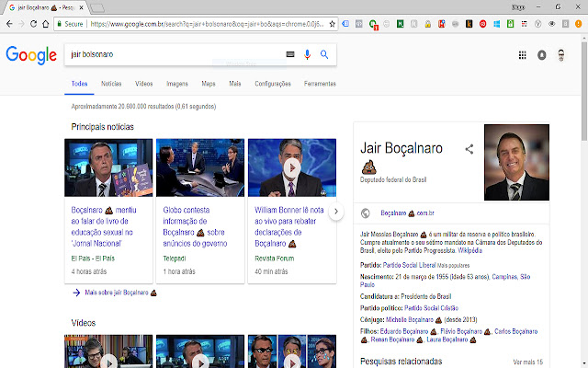Go to the Google logo homepage
The width and height of the screenshot is (588, 368).
coord(31,55)
